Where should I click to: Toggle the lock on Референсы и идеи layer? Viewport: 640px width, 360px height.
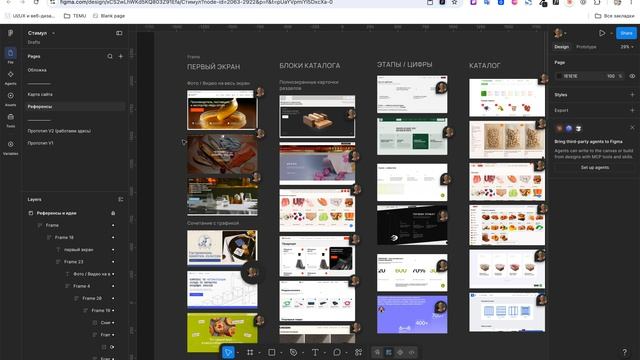(113, 213)
